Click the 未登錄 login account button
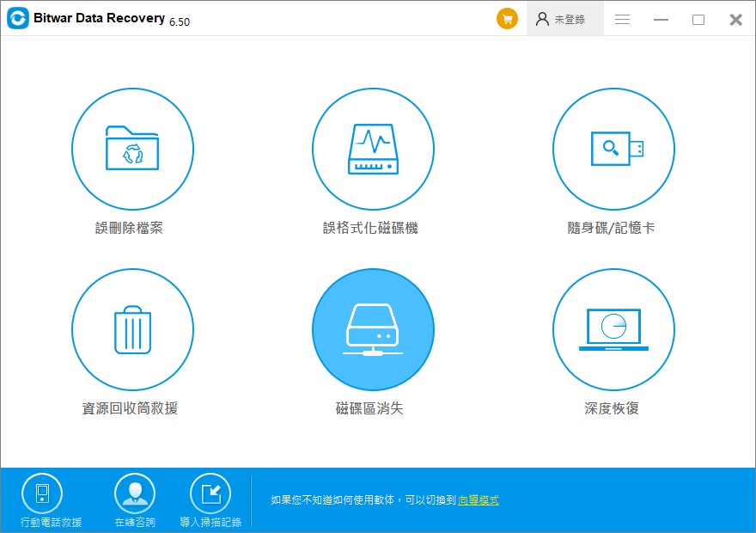The image size is (756, 533). (x=564, y=19)
